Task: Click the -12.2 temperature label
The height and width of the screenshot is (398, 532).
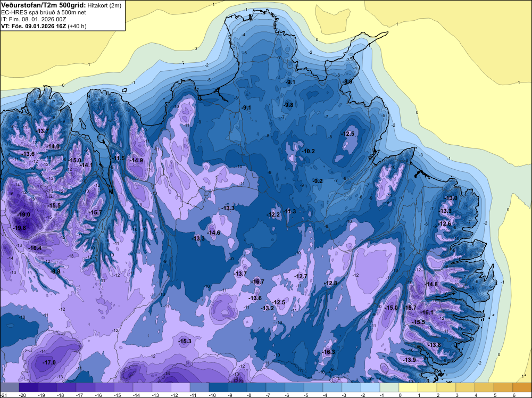Action: point(273,215)
